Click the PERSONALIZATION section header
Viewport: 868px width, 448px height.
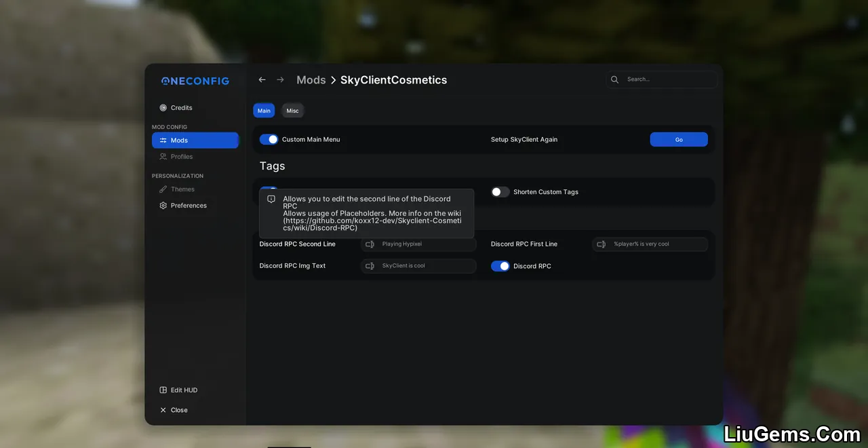tap(178, 176)
